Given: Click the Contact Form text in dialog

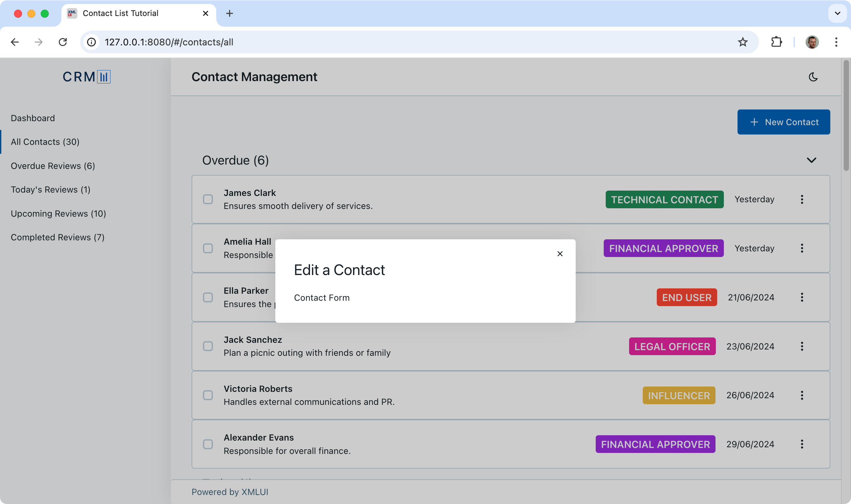Looking at the screenshot, I should [x=322, y=298].
